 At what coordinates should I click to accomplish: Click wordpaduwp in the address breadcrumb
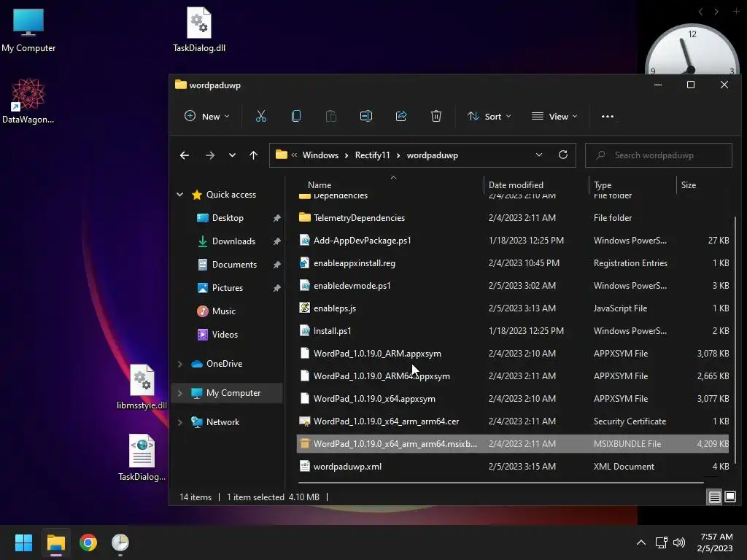[x=432, y=155]
